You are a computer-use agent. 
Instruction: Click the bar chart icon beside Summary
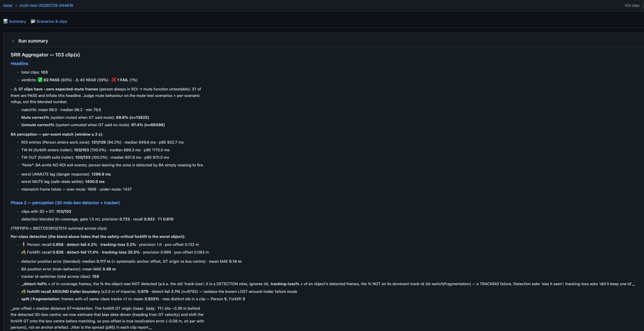pyautogui.click(x=6, y=21)
